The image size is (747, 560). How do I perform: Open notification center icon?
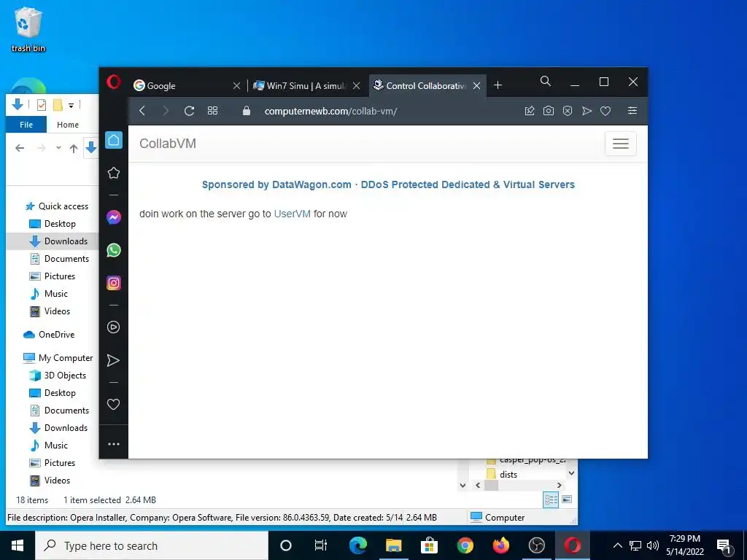[724, 545]
